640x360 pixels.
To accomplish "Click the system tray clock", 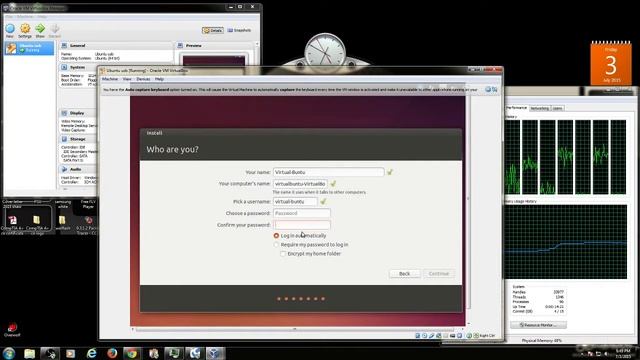I will (x=623, y=353).
